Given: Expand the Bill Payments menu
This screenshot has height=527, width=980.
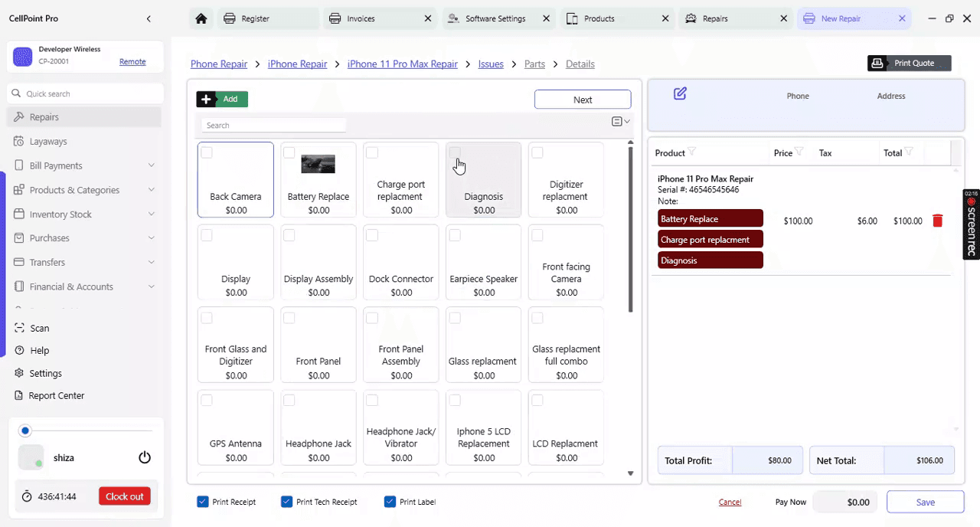Looking at the screenshot, I should click(151, 165).
